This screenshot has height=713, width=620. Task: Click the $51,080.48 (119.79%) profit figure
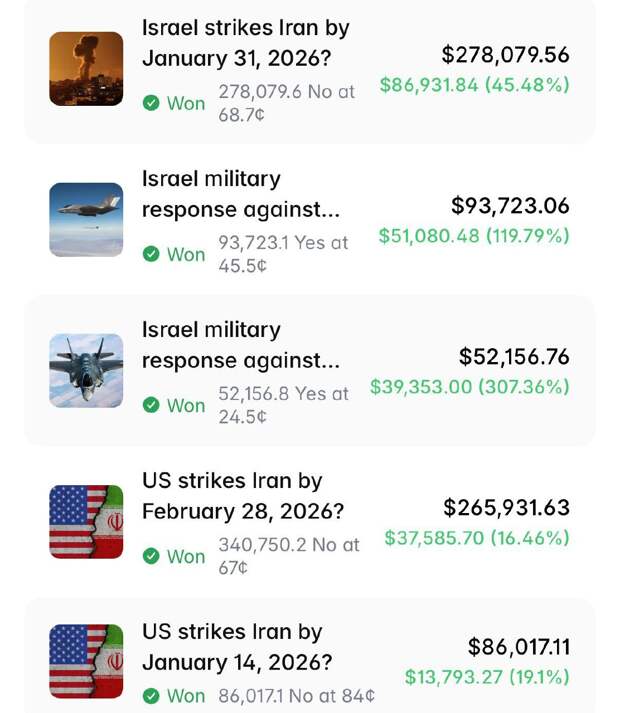click(x=473, y=236)
